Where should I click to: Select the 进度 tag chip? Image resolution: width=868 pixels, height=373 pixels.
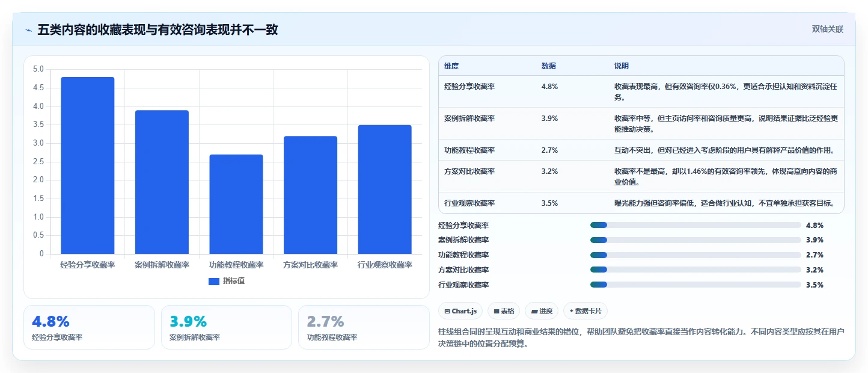pos(542,311)
